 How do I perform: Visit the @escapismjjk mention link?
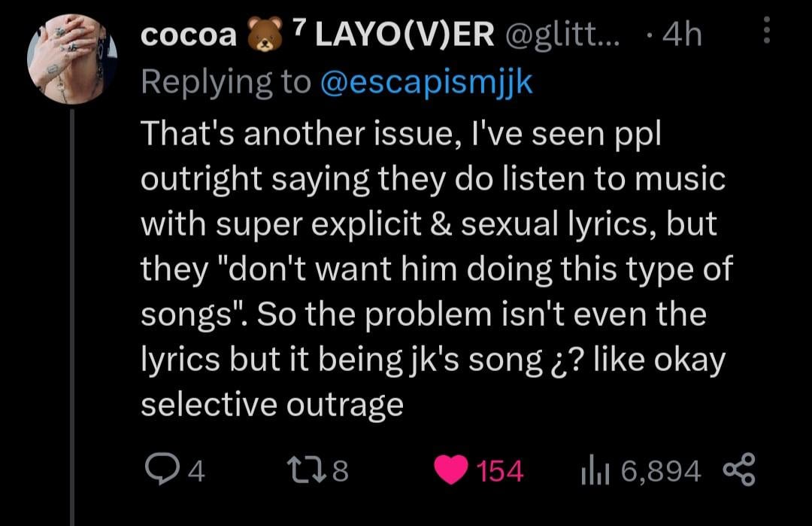(426, 81)
